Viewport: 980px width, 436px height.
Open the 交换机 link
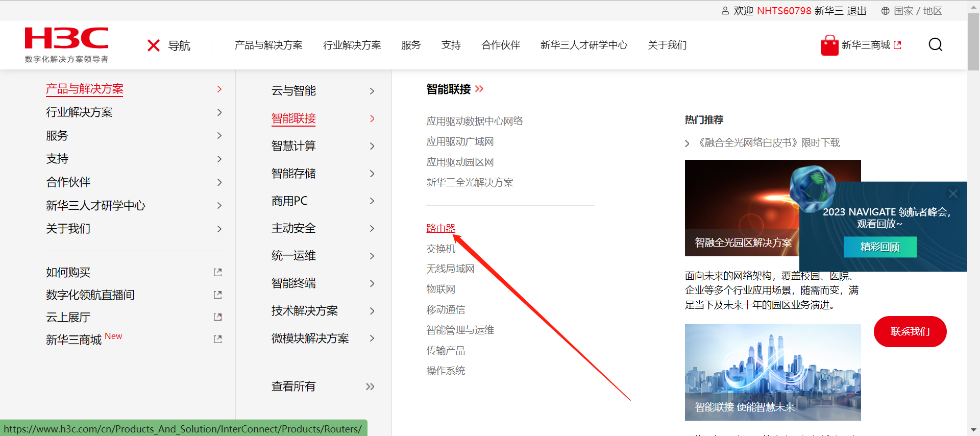pyautogui.click(x=441, y=249)
